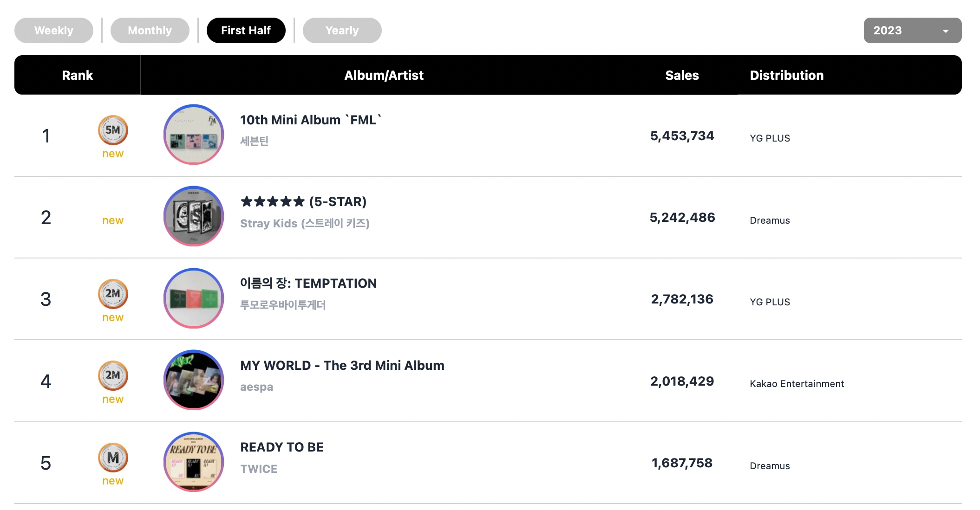Open the FML album cover thumbnail

coord(194,135)
